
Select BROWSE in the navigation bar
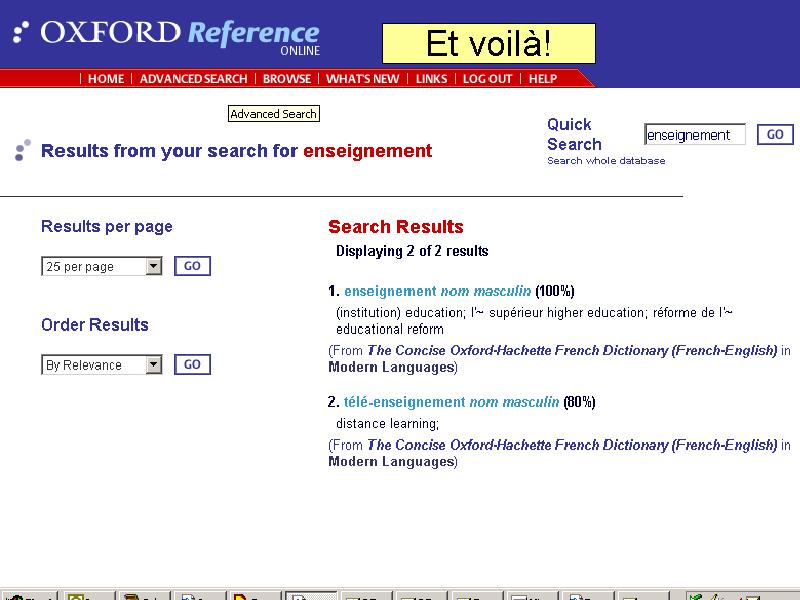[287, 79]
